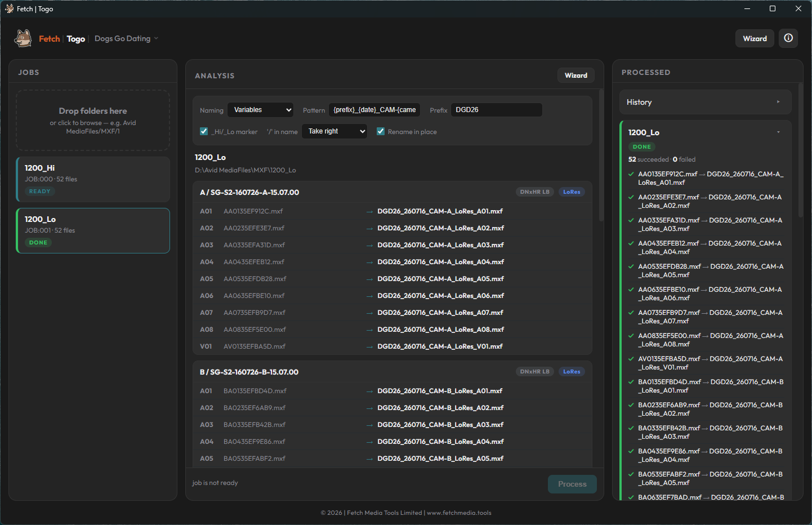Image resolution: width=812 pixels, height=525 pixels.
Task: Click source file AA0135EF912C.mxf in Analysis
Action: tap(253, 211)
